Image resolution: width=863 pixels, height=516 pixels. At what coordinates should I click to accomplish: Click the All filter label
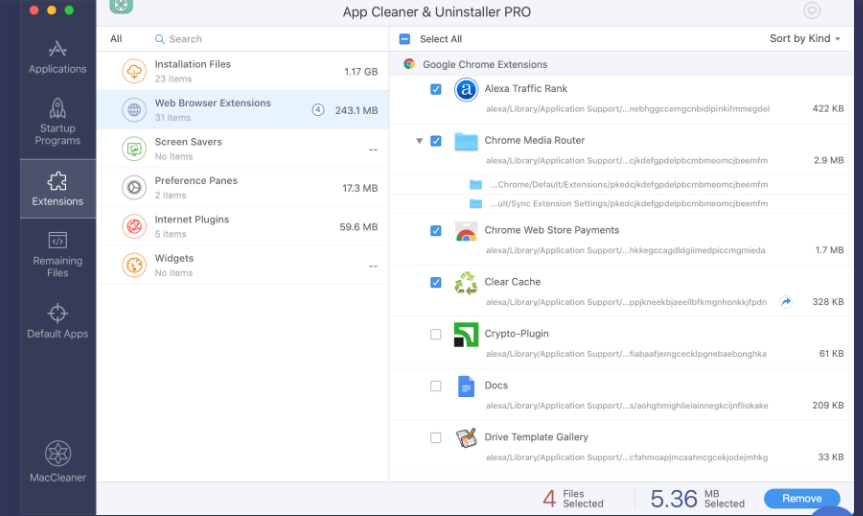tap(116, 39)
